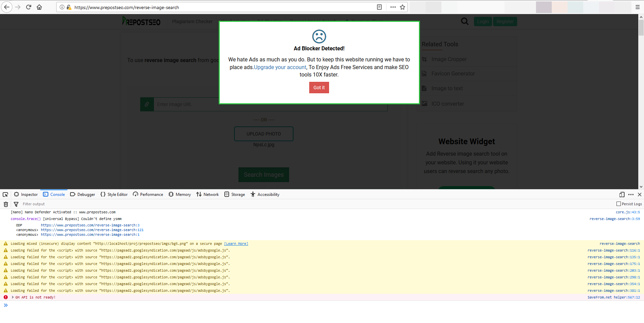Open Prepostseo site search magnifier icon

pyautogui.click(x=465, y=21)
